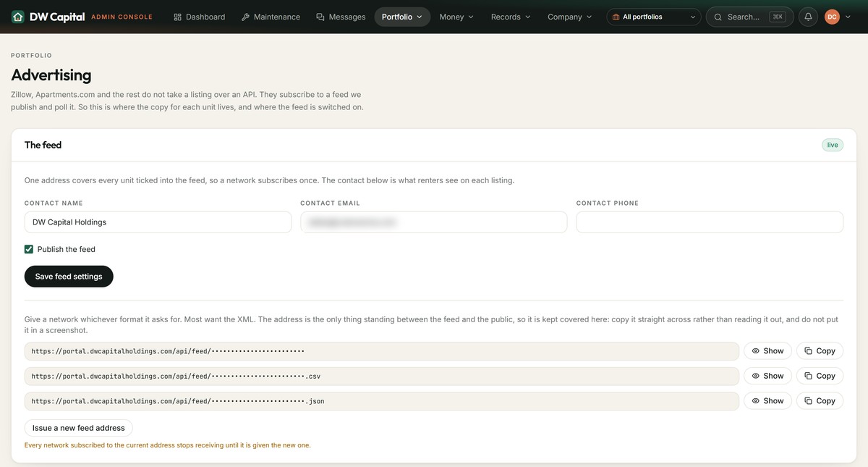Click the live status badge
This screenshot has height=467, width=868.
coord(833,145)
